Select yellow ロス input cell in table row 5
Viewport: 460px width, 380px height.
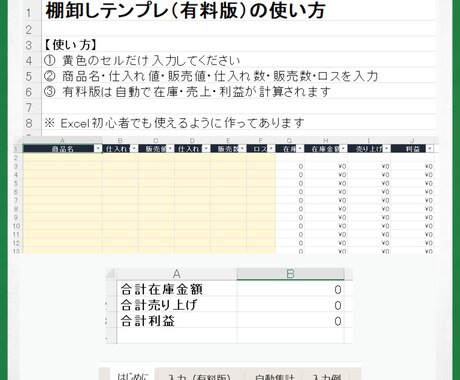(x=261, y=183)
